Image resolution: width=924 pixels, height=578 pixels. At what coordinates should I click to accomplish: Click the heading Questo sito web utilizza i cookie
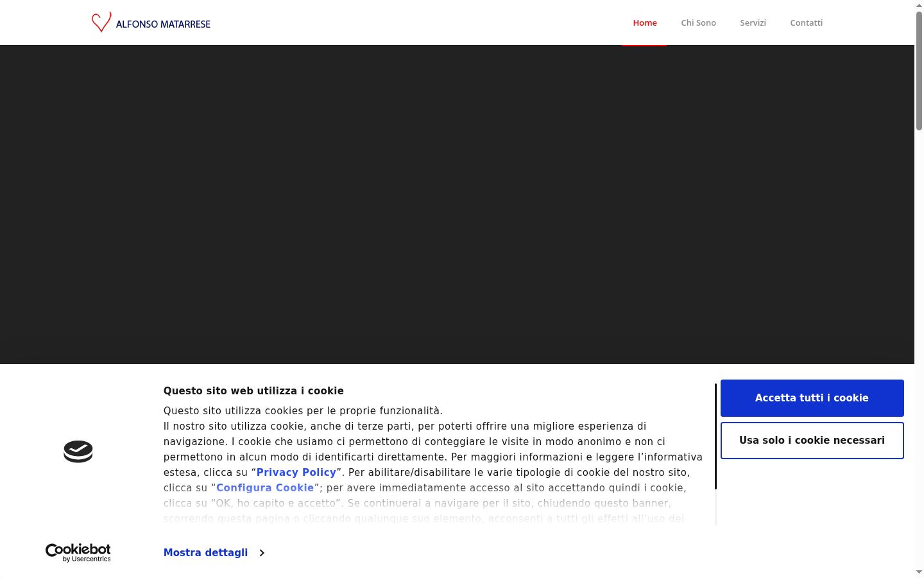[253, 391]
